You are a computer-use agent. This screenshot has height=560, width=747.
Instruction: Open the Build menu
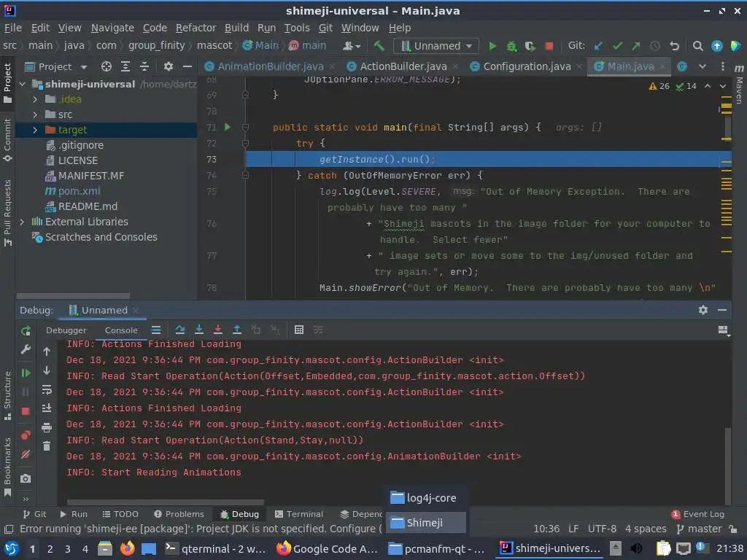coord(237,28)
